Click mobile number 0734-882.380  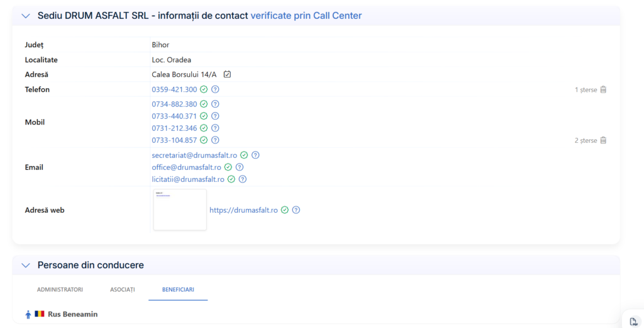coord(174,105)
